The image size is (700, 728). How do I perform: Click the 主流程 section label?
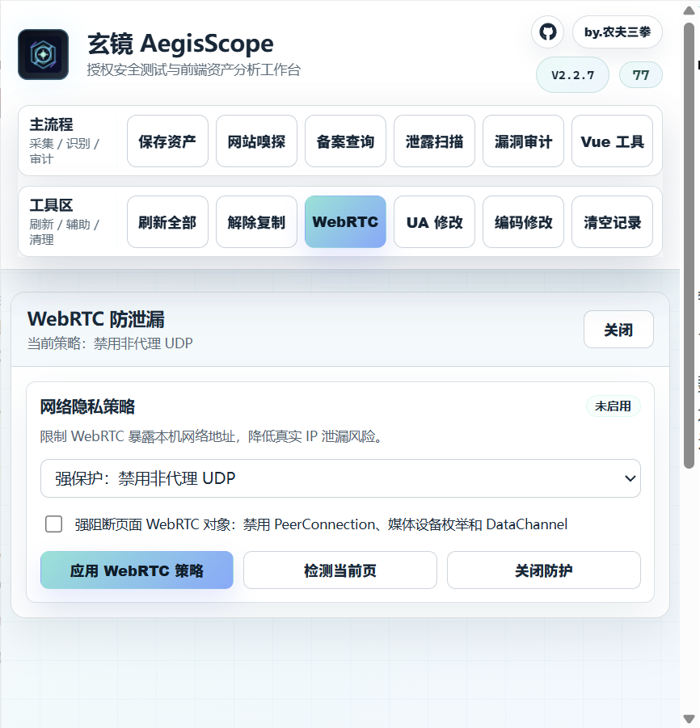click(x=51, y=124)
